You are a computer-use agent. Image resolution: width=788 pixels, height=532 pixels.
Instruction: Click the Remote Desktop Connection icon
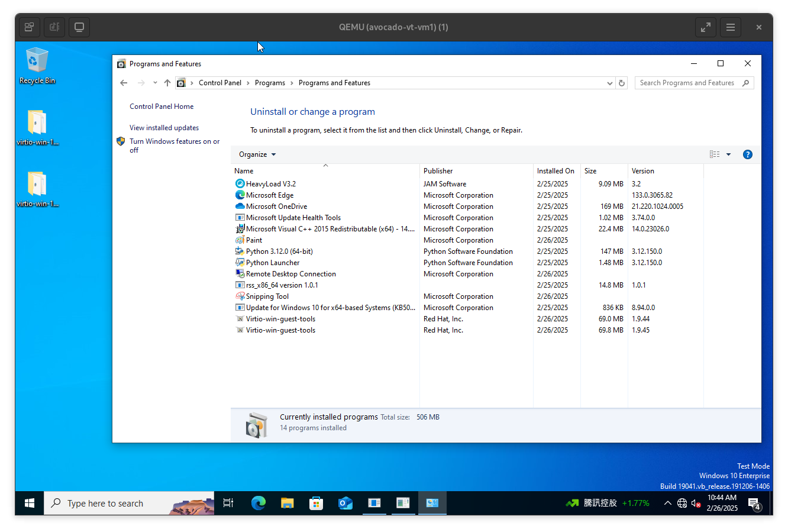click(240, 273)
